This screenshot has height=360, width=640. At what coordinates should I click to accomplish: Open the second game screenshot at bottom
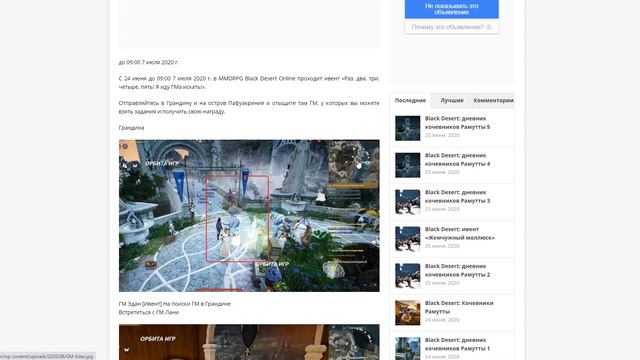[249, 342]
